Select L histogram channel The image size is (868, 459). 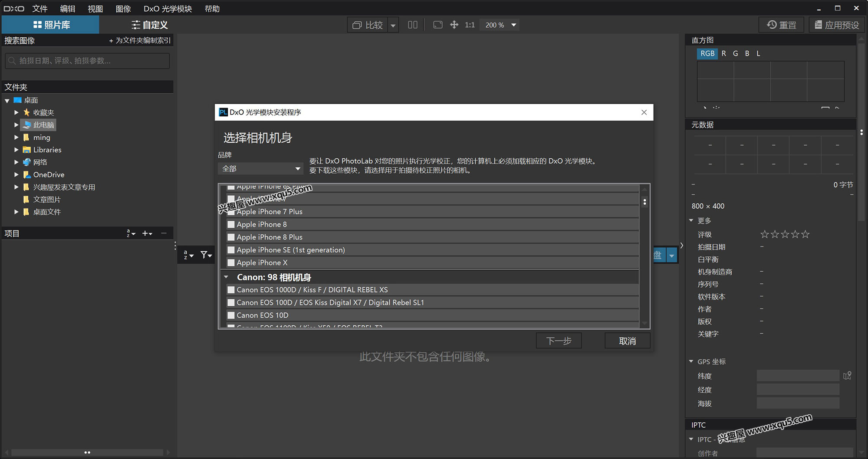point(758,53)
